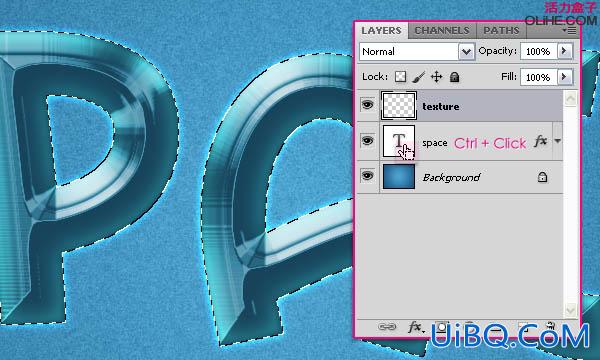The image size is (600, 360).
Task: Open the add layer style fx button
Action: tap(416, 327)
